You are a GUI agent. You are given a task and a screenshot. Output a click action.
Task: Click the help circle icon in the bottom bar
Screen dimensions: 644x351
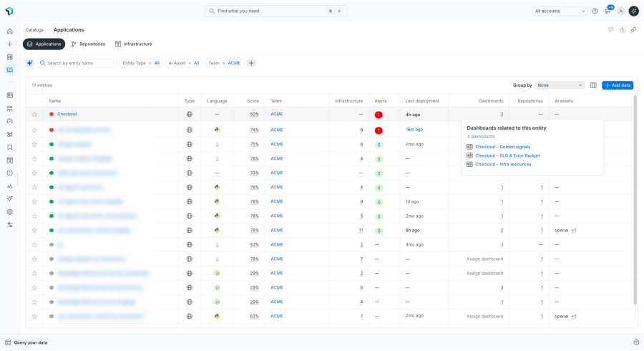click(x=636, y=342)
